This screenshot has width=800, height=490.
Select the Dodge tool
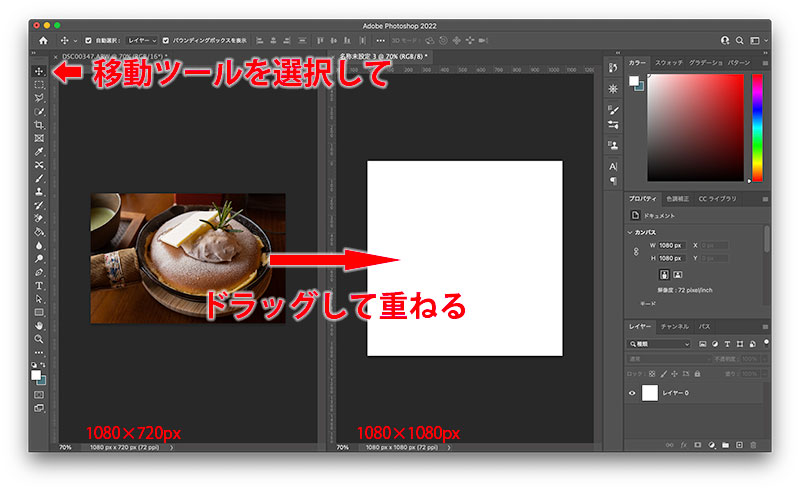point(39,259)
